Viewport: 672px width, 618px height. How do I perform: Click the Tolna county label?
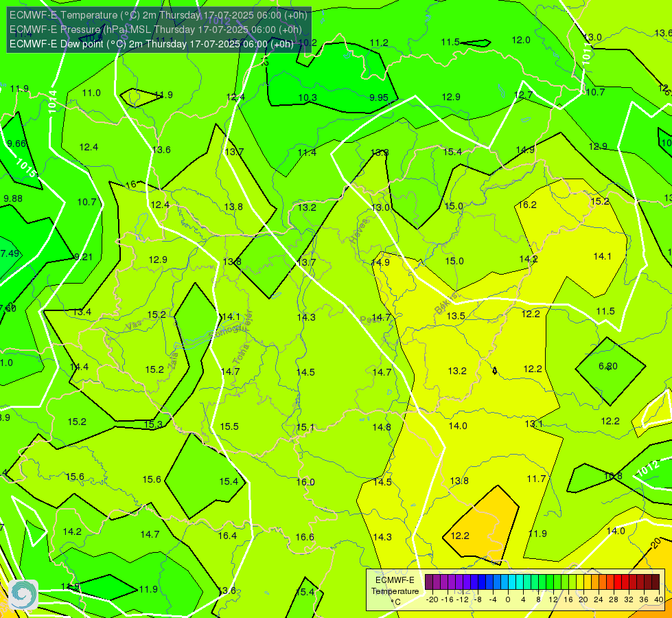point(241,354)
